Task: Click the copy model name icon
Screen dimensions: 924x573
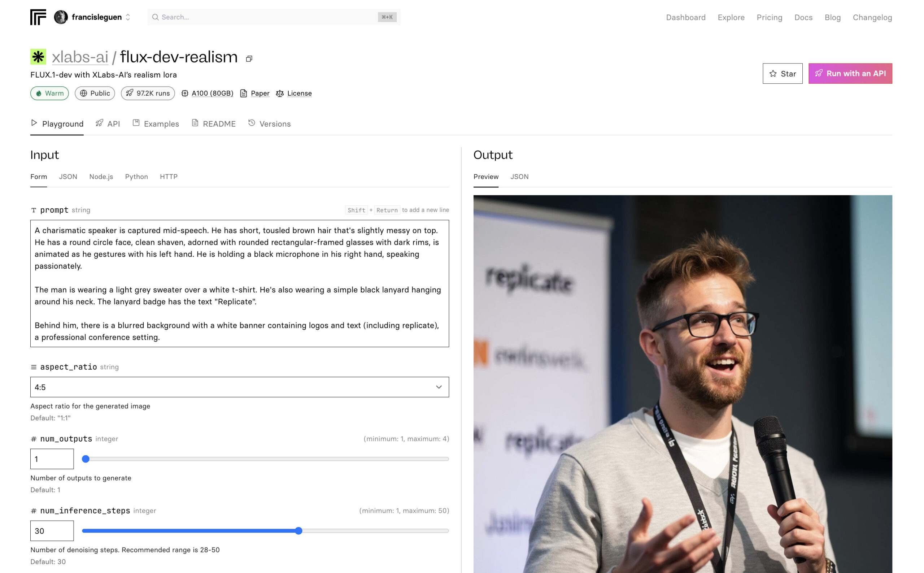Action: (x=249, y=58)
